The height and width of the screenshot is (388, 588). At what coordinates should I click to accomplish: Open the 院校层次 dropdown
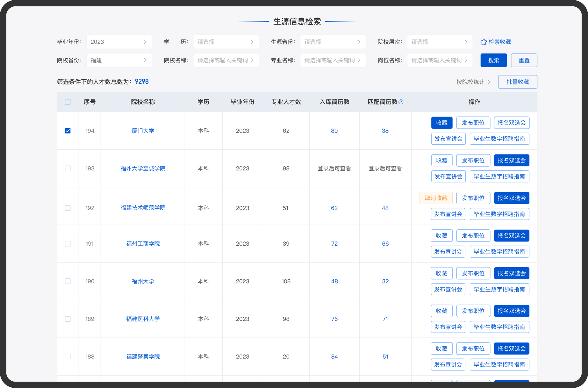coord(440,42)
